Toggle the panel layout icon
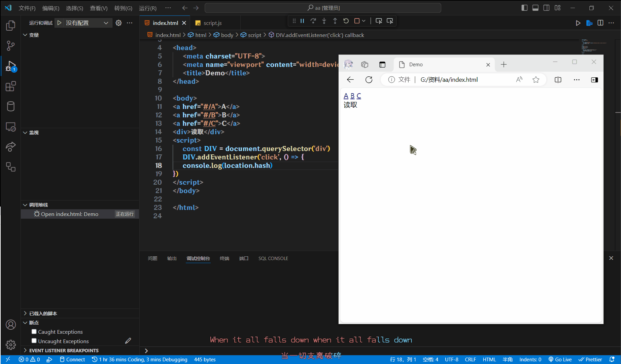The height and width of the screenshot is (364, 621). pos(536,8)
